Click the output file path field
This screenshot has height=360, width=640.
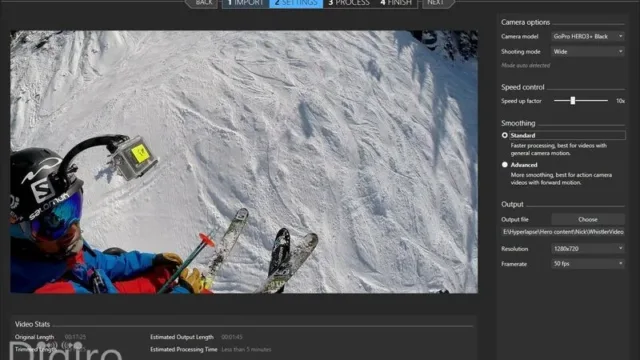(x=563, y=232)
